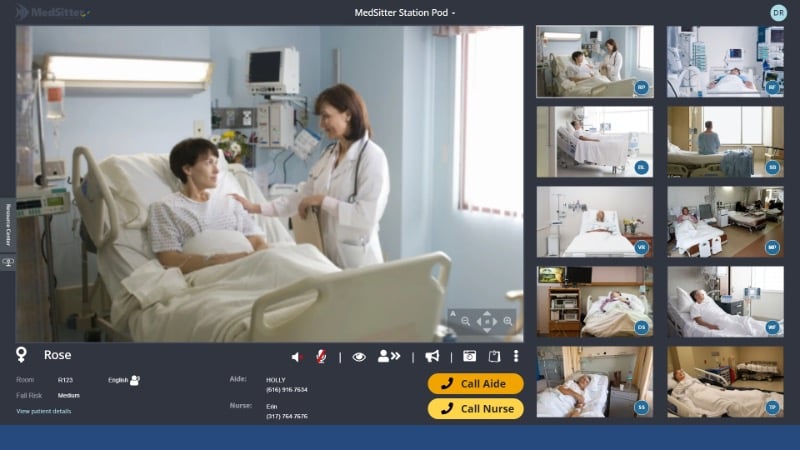Screen dimensions: 800x450
Task: Pan the camera up with arrow
Action: (486, 314)
